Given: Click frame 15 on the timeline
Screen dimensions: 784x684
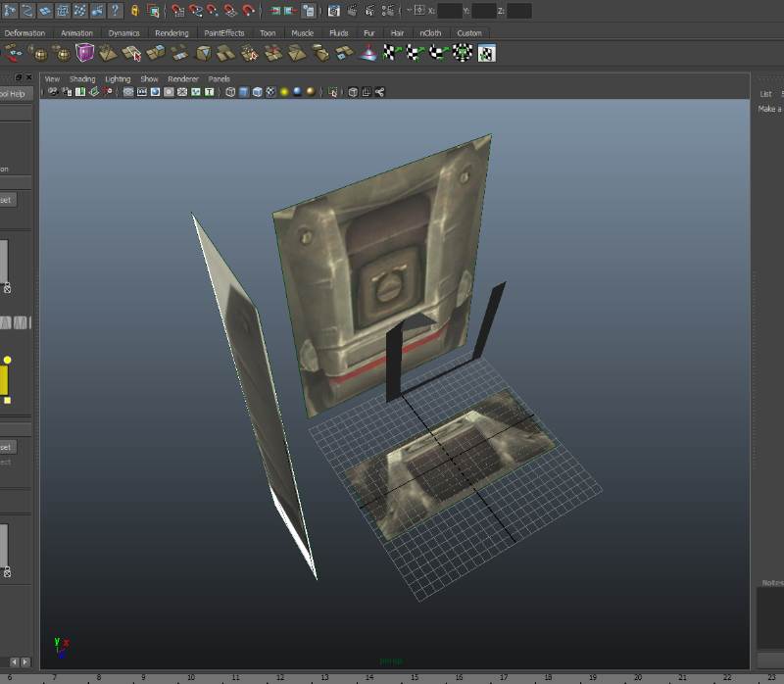Looking at the screenshot, I should click(415, 677).
